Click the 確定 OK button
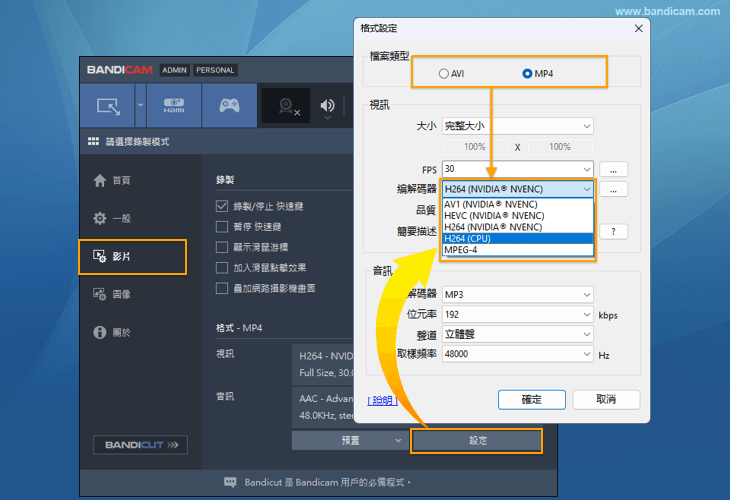Screen dimensions: 730x500 (x=532, y=399)
